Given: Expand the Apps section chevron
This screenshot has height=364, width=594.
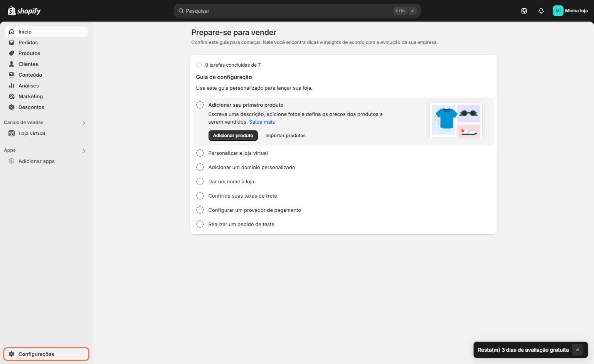Looking at the screenshot, I should (84, 151).
